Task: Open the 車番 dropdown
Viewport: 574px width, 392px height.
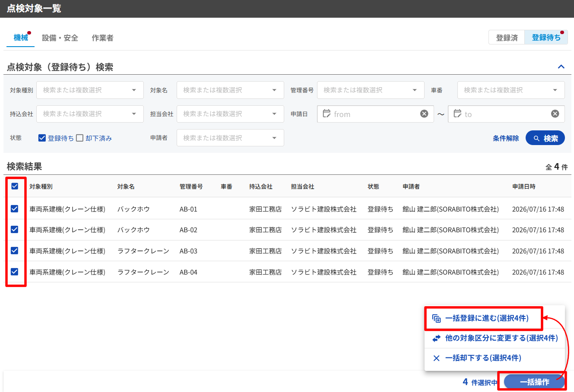Action: tap(511, 90)
